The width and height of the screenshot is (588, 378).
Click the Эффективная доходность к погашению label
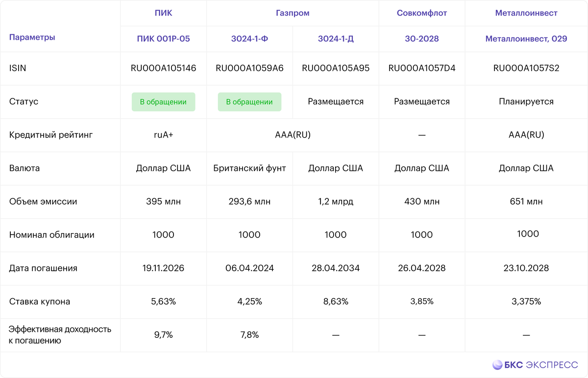(x=60, y=335)
